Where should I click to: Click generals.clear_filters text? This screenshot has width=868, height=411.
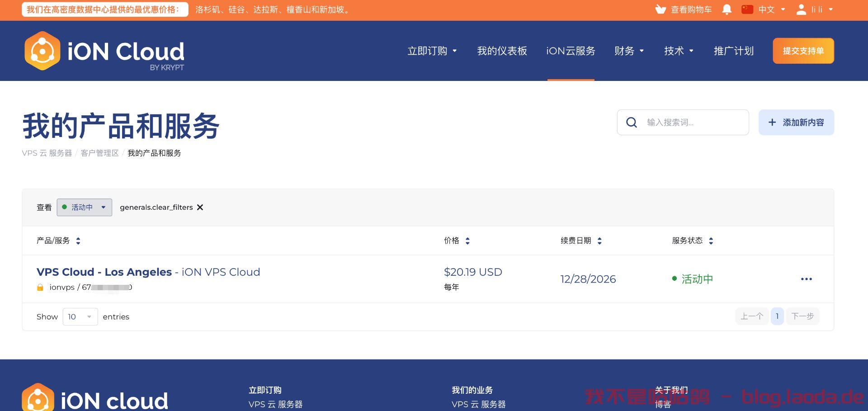coord(156,207)
